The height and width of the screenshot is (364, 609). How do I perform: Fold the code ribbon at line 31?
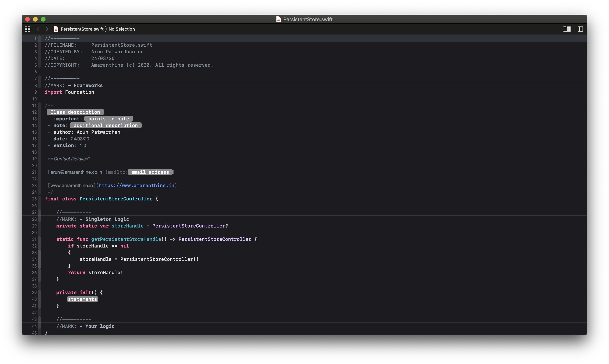point(39,239)
